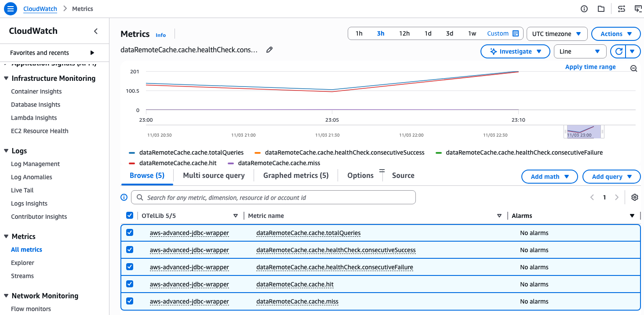Click the CloudWatch breadcrumb link

(x=40, y=9)
